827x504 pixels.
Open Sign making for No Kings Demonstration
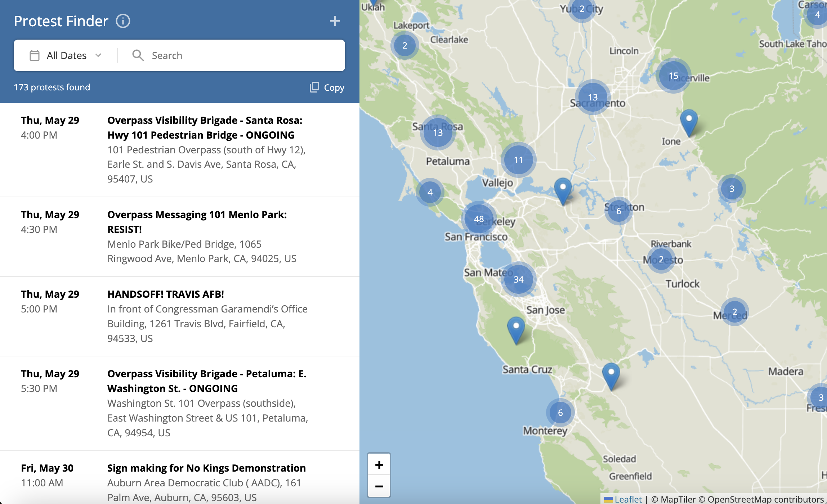(206, 468)
